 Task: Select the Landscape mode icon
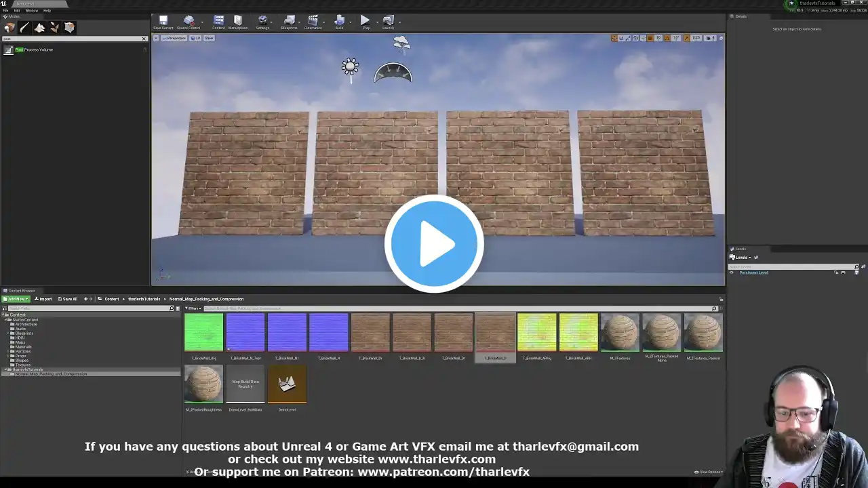[39, 28]
